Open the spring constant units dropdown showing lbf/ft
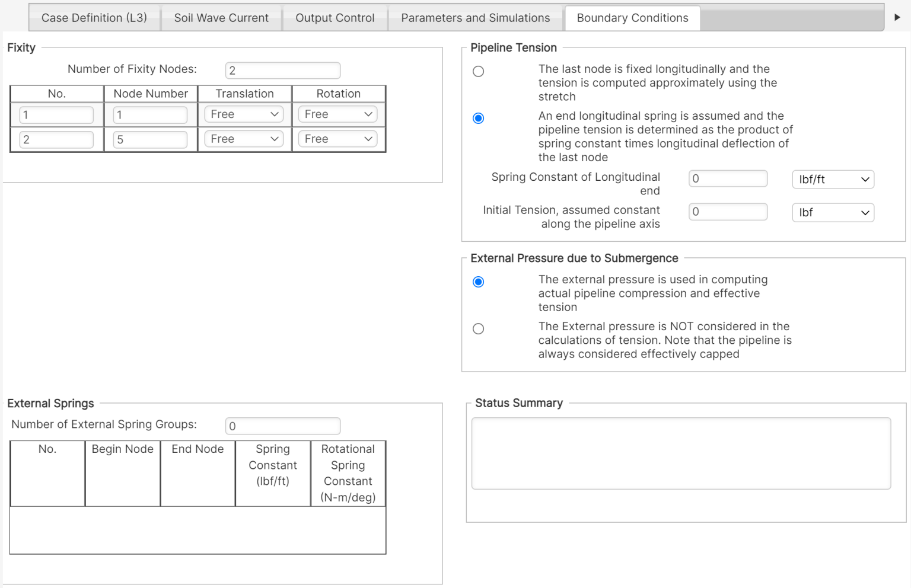The height and width of the screenshot is (588, 911). click(x=833, y=179)
